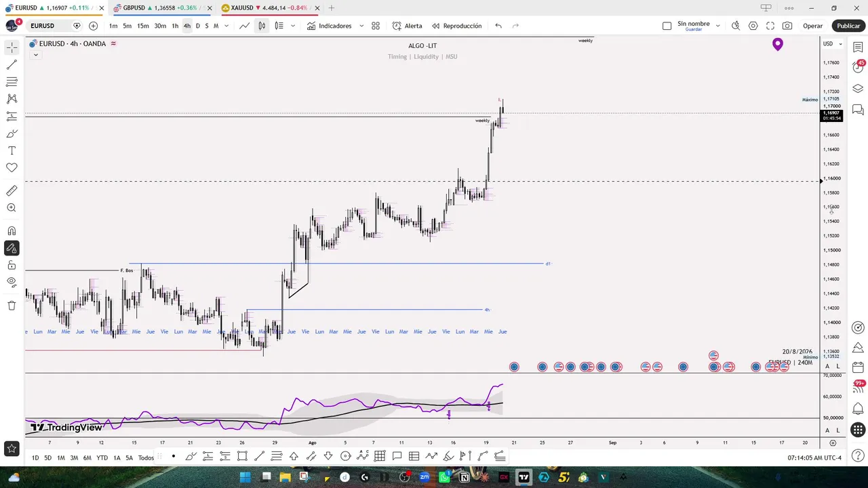Select the ruler measure tool
Screen dimensions: 868x488
point(12,191)
